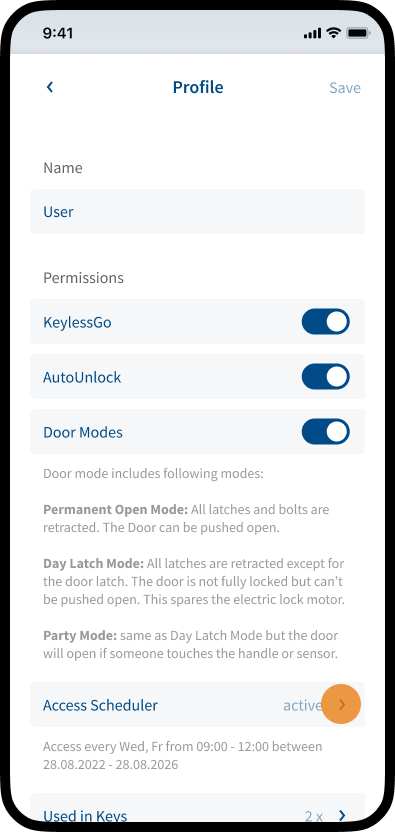395x832 pixels.
Task: Save the profile changes
Action: (345, 88)
